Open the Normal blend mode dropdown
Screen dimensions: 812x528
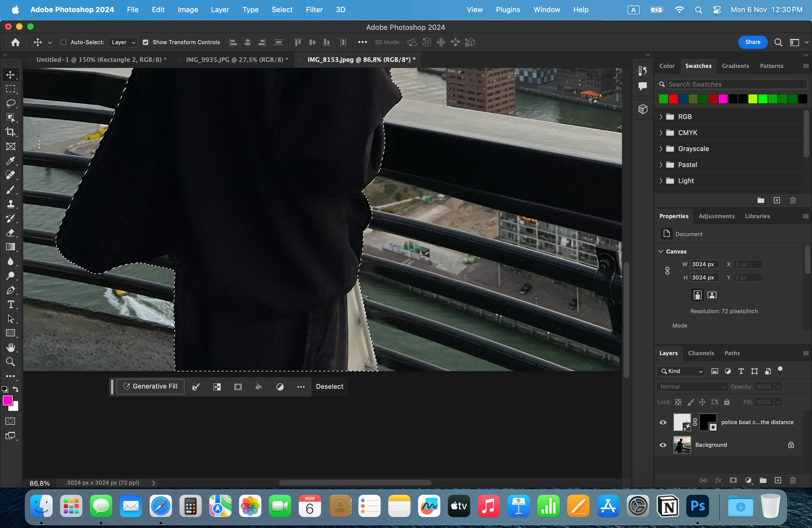692,386
